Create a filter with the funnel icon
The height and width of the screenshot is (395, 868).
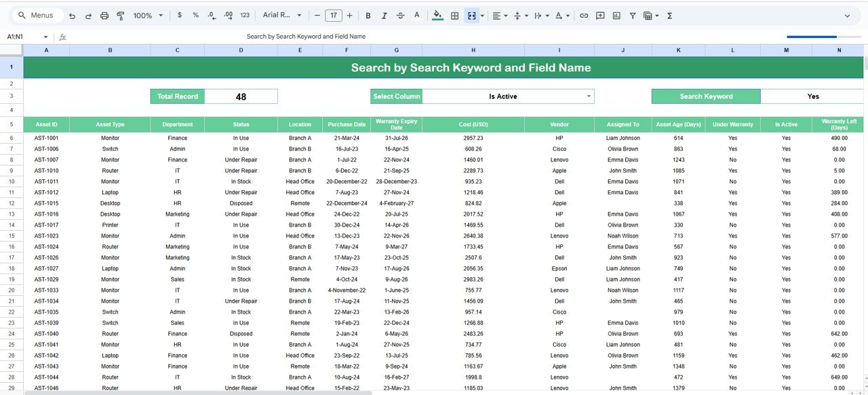click(632, 15)
